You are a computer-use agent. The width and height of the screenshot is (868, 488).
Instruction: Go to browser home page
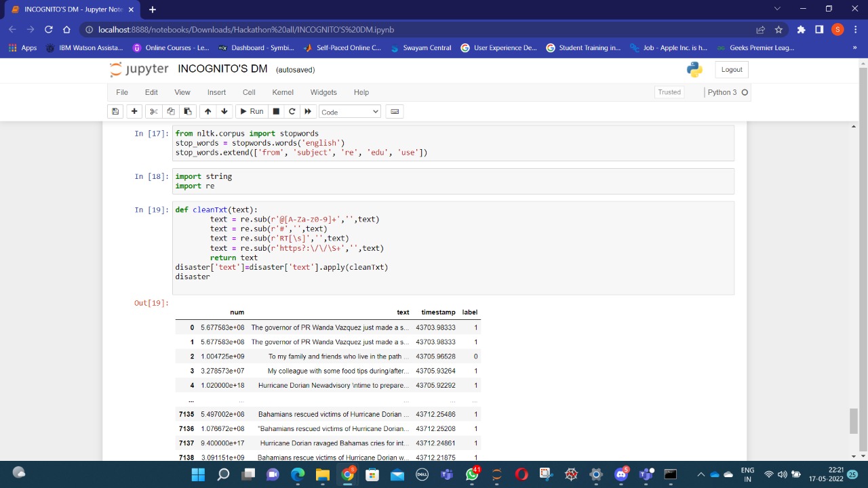[x=66, y=29]
